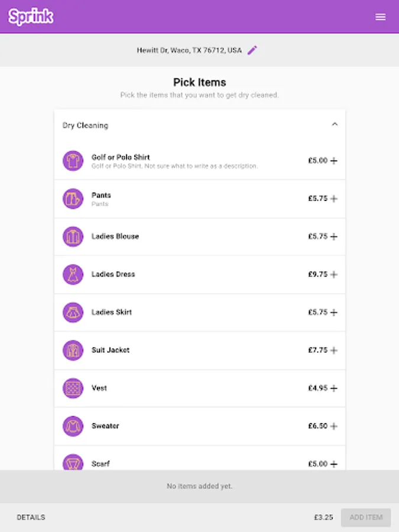Screen dimensions: 399x532
Task: Add a Ladies Skirt item
Action: (334, 312)
